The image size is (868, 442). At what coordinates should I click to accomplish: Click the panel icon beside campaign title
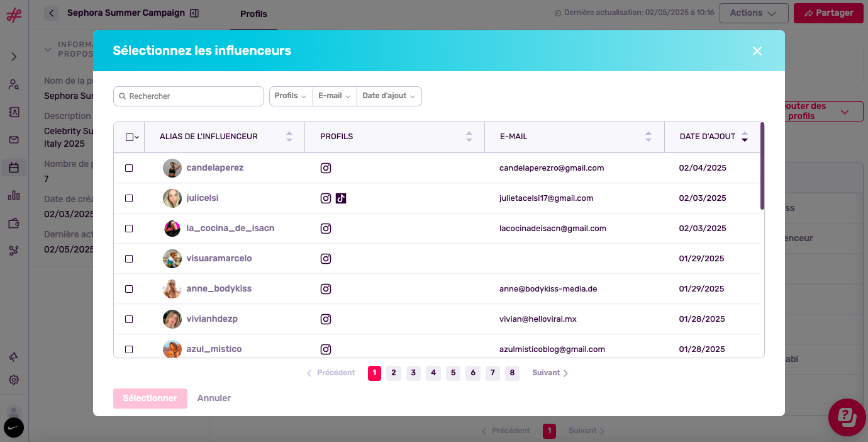tap(194, 13)
